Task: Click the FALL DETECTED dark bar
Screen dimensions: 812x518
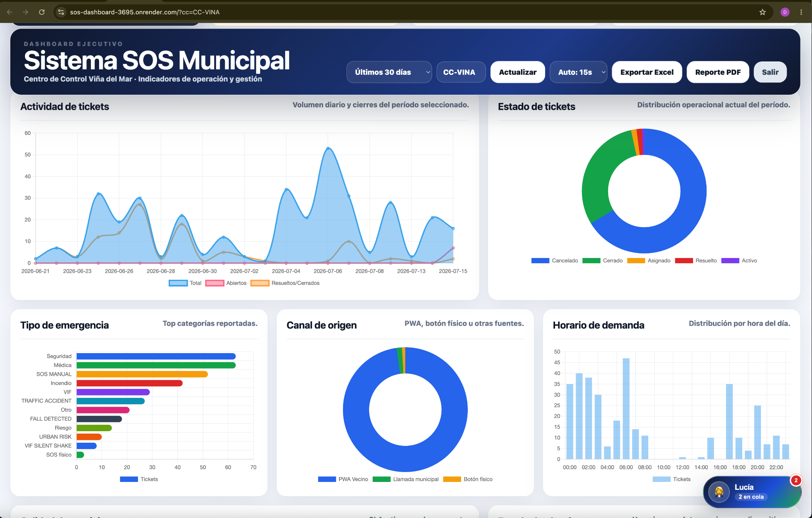Action: click(99, 419)
